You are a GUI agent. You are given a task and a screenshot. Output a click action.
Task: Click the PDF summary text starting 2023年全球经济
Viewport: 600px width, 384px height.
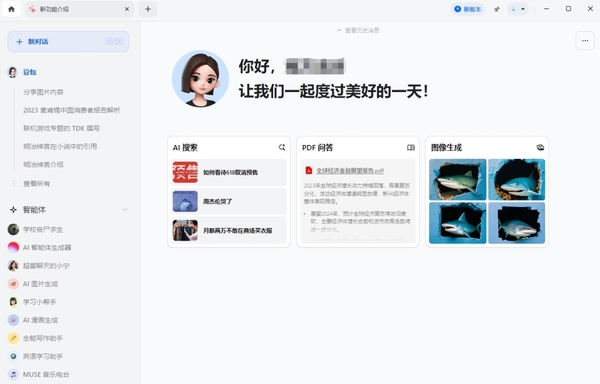coord(357,193)
